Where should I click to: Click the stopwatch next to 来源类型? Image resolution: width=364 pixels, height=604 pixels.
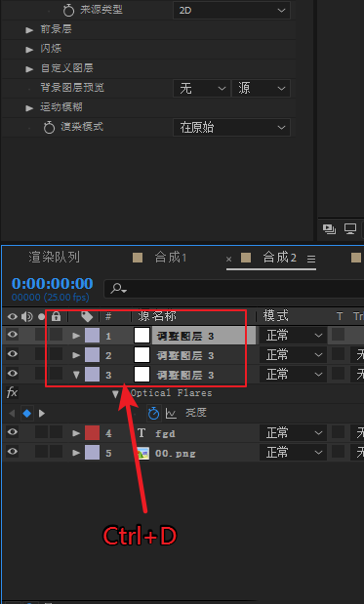pos(68,11)
